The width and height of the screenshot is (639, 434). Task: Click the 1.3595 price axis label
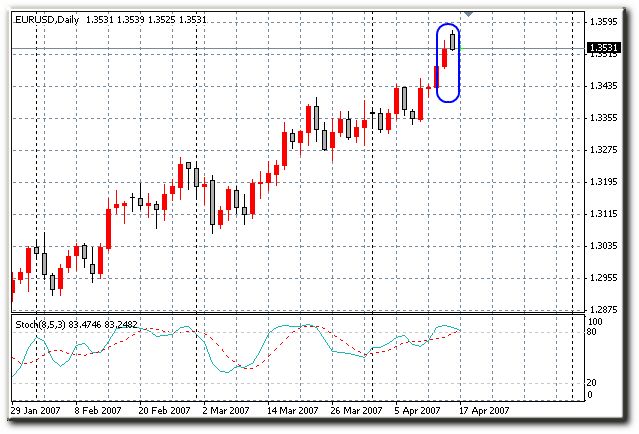click(x=604, y=22)
